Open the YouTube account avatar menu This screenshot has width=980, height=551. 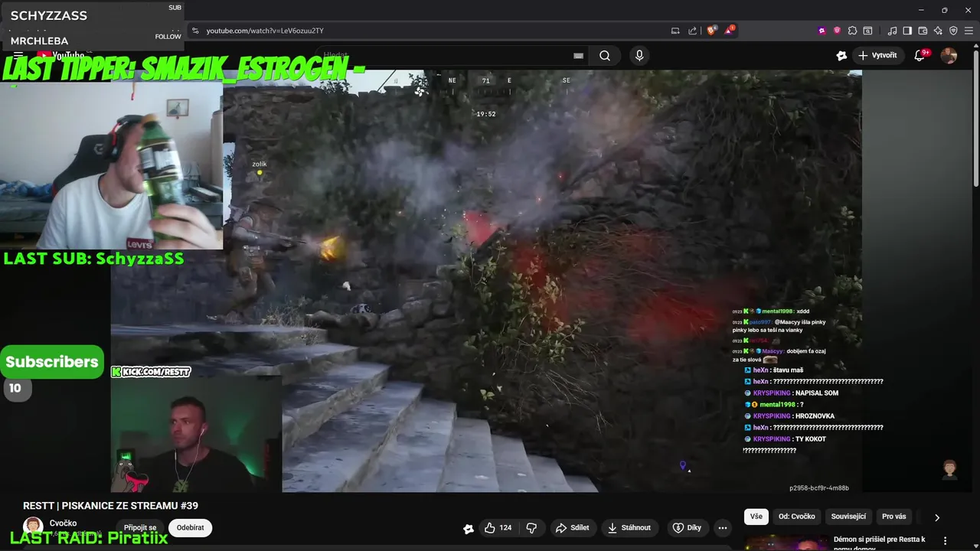949,55
